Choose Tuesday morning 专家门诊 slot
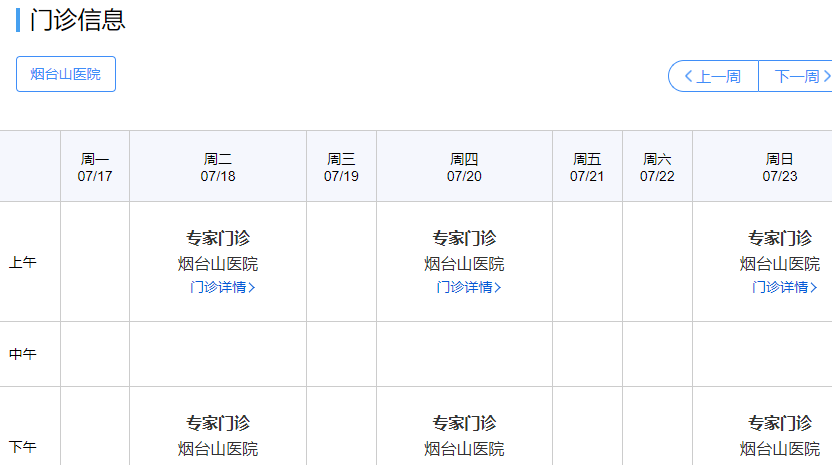The width and height of the screenshot is (832, 465). 218,238
